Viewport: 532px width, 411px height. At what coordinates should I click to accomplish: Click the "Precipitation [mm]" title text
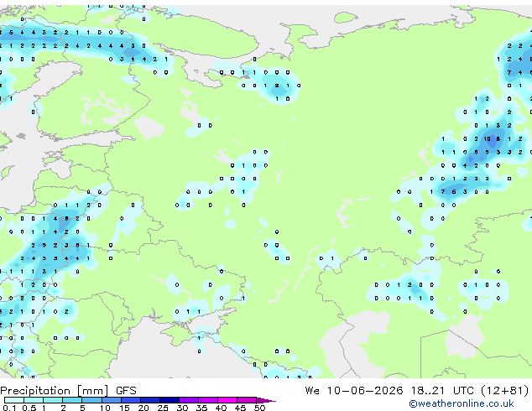coord(55,391)
